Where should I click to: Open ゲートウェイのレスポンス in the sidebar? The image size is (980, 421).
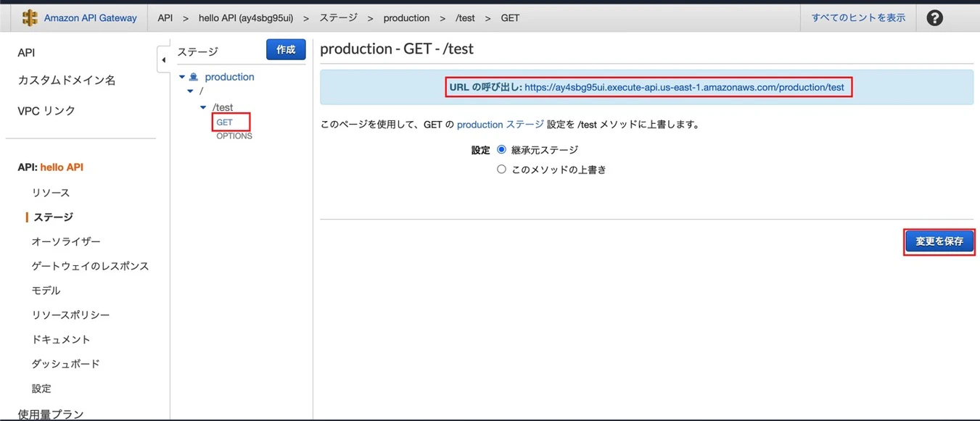pos(90,266)
